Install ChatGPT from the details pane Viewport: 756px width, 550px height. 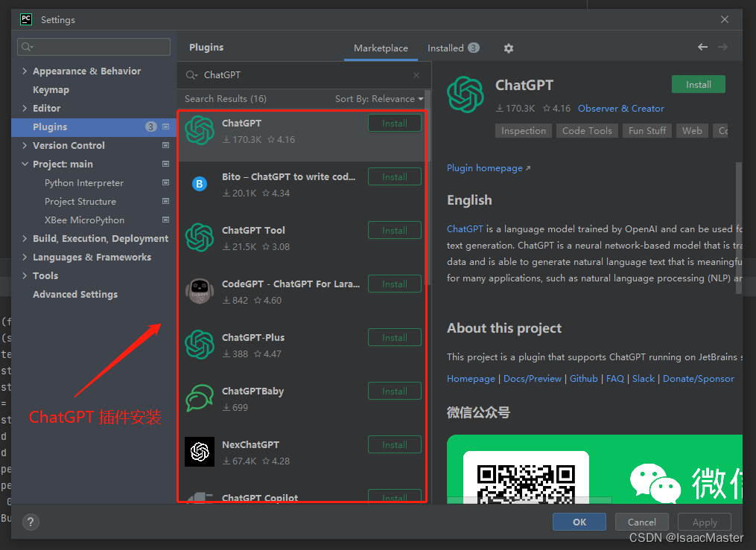tap(698, 84)
